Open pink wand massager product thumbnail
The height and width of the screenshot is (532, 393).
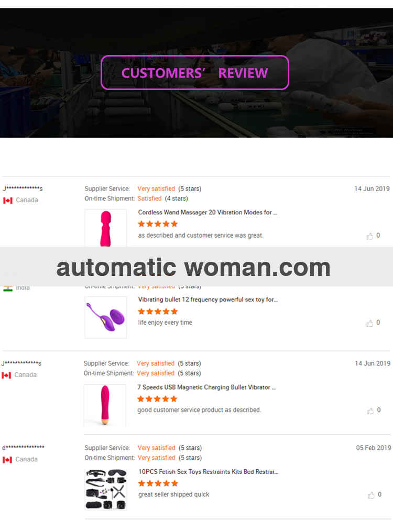click(106, 228)
